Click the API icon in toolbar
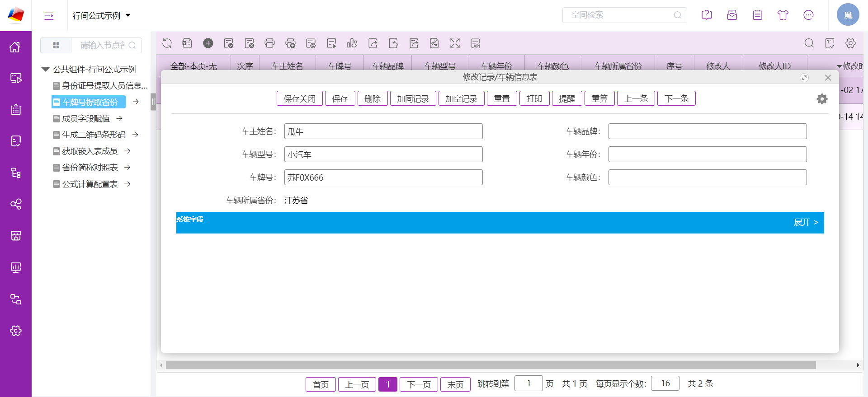This screenshot has height=397, width=868. click(476, 43)
